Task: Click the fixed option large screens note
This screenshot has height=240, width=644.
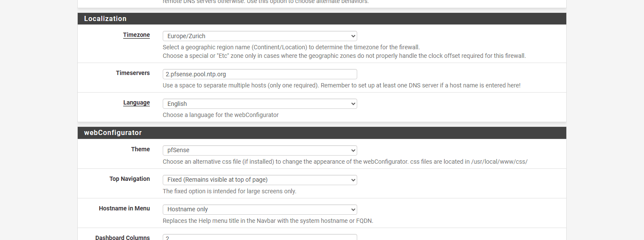Action: pos(230,191)
